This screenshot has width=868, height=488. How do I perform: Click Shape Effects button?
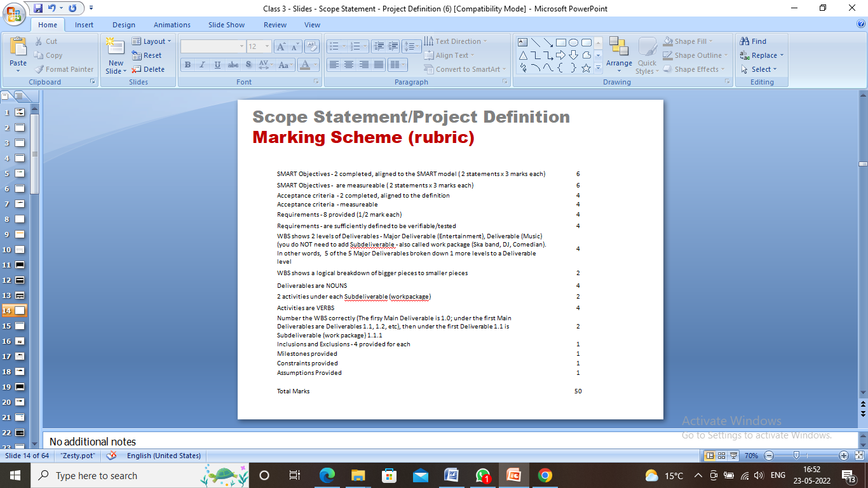tap(693, 69)
